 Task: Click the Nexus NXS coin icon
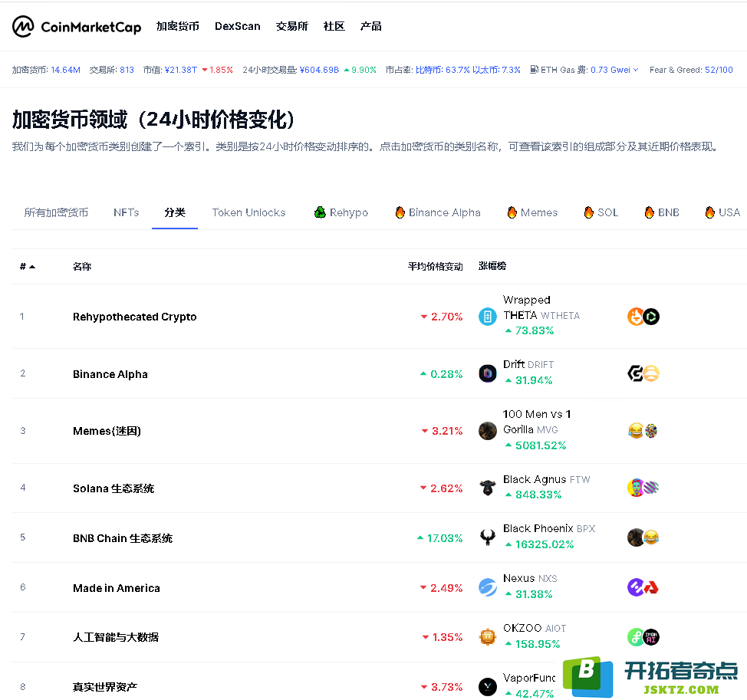click(487, 587)
